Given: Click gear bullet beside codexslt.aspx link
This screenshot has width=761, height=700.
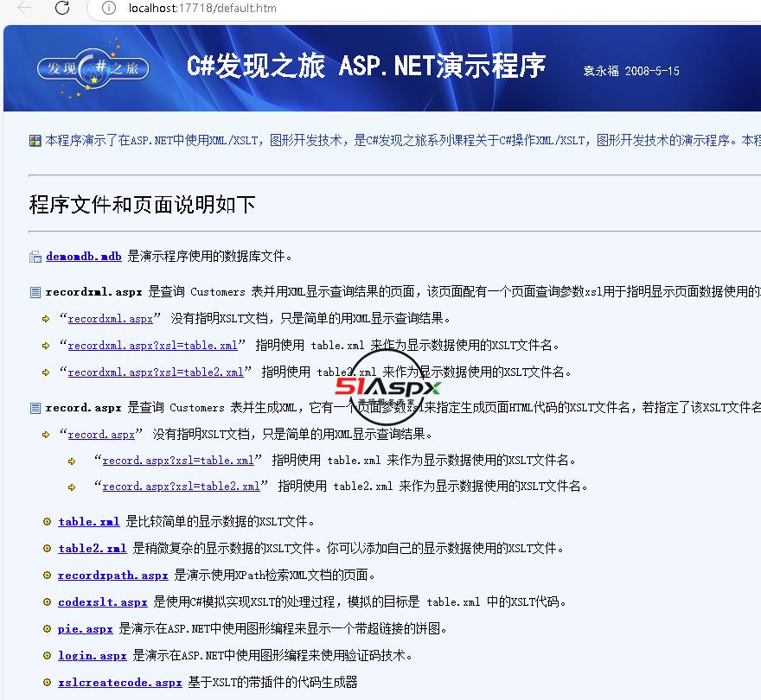Looking at the screenshot, I should click(47, 602).
